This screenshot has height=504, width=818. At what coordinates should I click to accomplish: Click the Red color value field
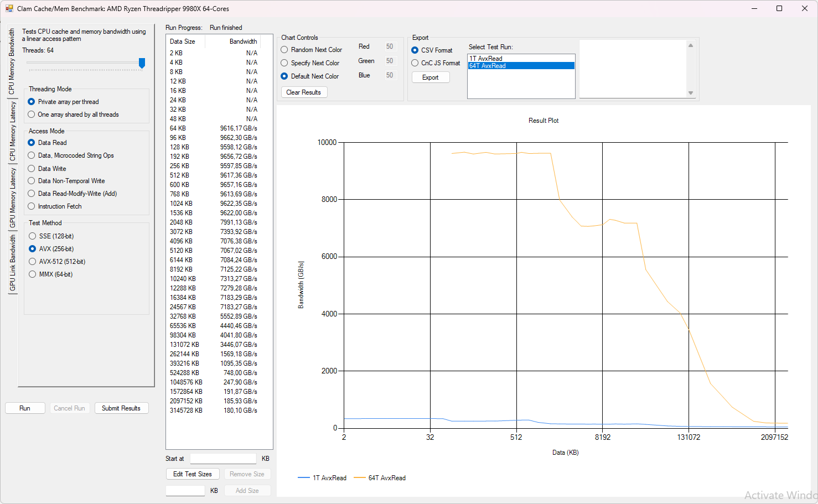click(390, 46)
